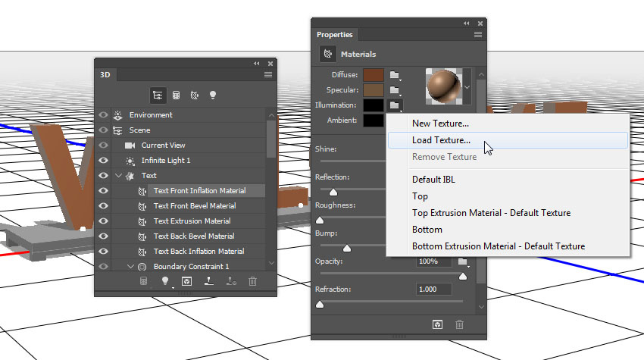Filter 3D panel by materials
The width and height of the screenshot is (644, 360).
coord(194,95)
